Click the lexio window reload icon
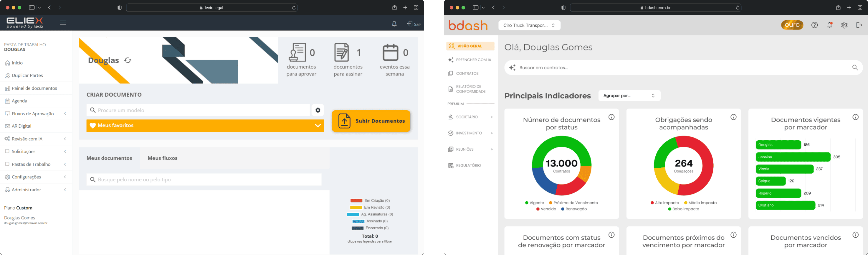 point(294,8)
